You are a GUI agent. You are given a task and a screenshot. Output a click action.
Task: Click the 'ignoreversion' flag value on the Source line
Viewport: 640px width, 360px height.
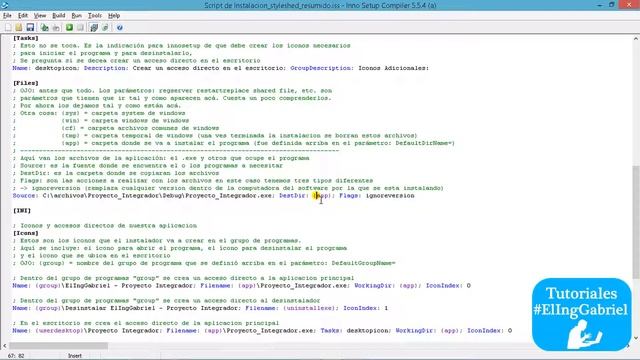[x=390, y=196]
